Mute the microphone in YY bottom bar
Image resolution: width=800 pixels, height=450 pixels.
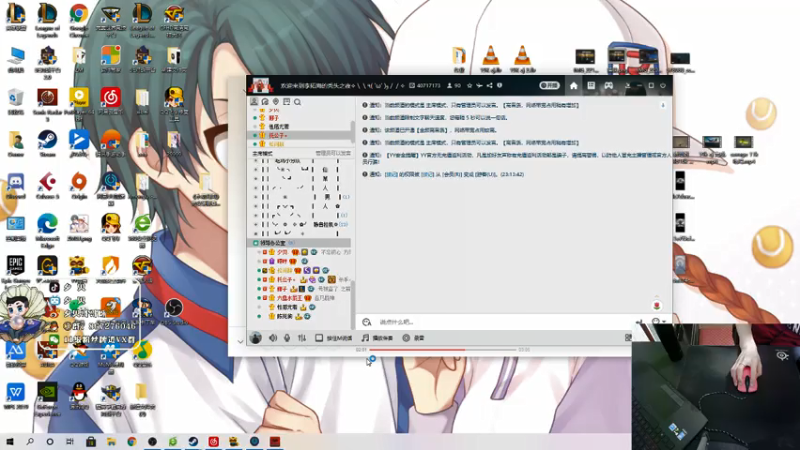(287, 338)
